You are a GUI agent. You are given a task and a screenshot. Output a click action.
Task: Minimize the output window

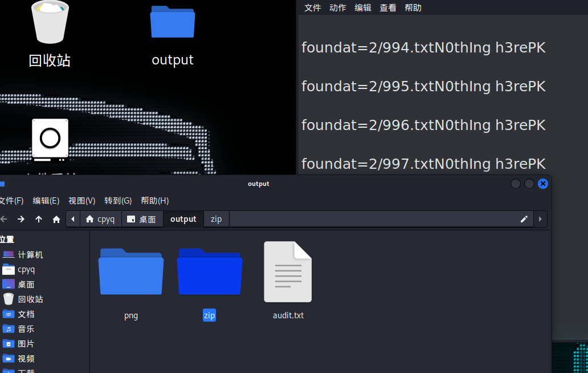pos(516,184)
